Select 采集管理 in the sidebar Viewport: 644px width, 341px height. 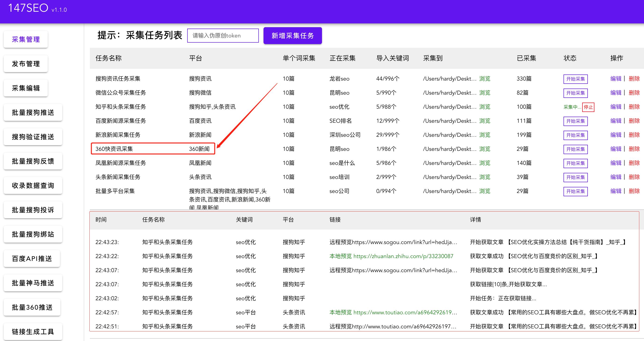pos(26,39)
